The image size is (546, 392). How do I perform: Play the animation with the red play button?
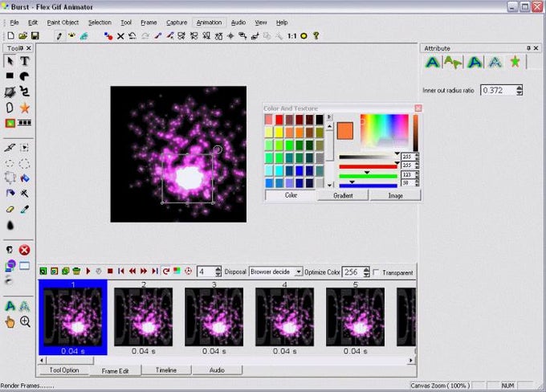pos(88,272)
